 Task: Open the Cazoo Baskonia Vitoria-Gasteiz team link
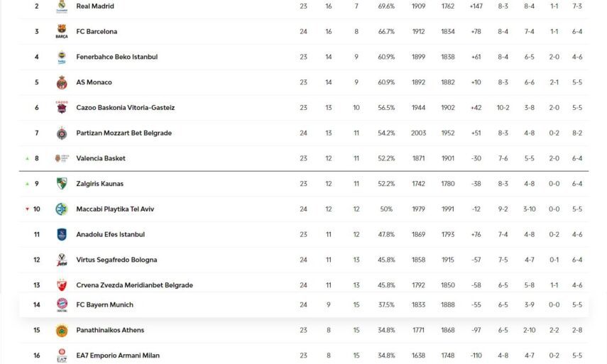click(x=125, y=108)
